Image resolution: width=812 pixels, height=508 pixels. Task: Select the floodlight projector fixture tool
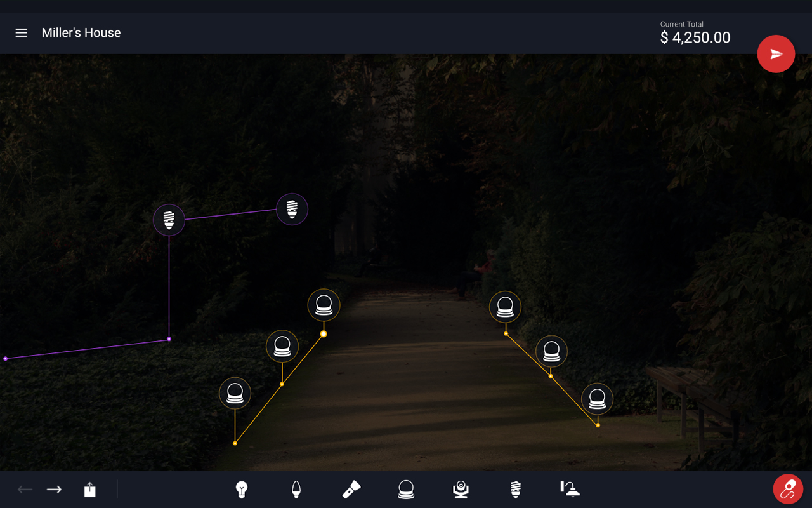click(461, 489)
